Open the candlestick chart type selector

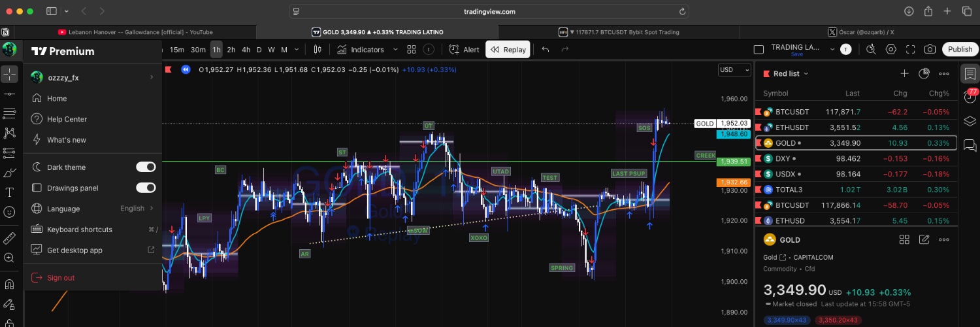[318, 50]
